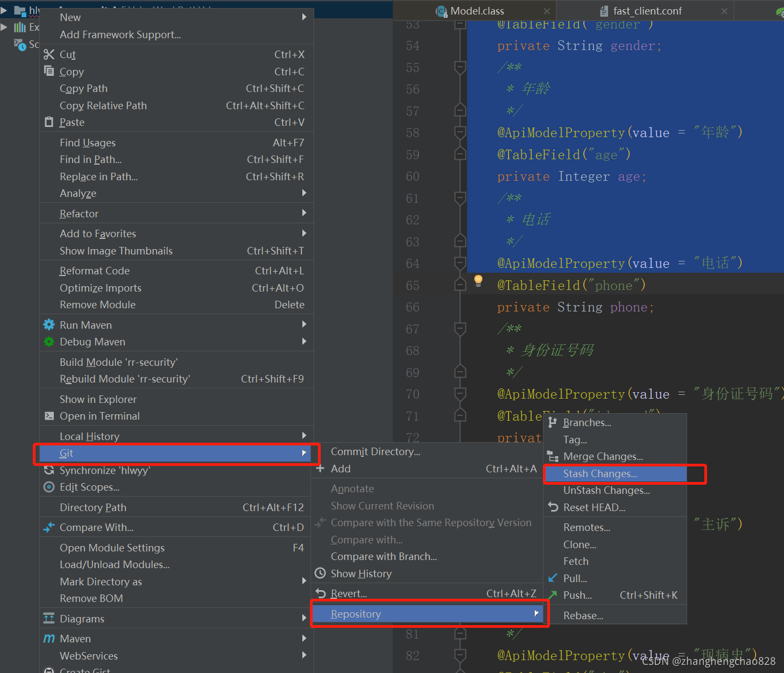
Task: Expand the Refactor submenu
Action: (176, 214)
